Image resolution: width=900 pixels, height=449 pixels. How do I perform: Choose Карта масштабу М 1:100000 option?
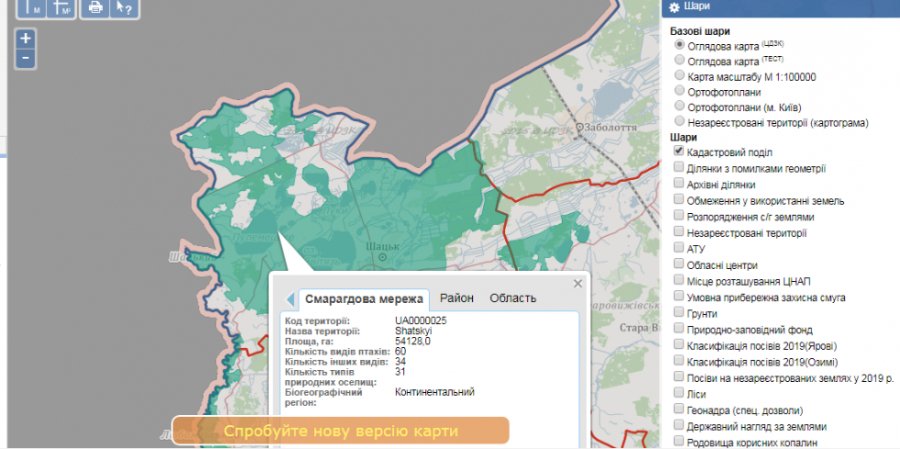pyautogui.click(x=680, y=75)
